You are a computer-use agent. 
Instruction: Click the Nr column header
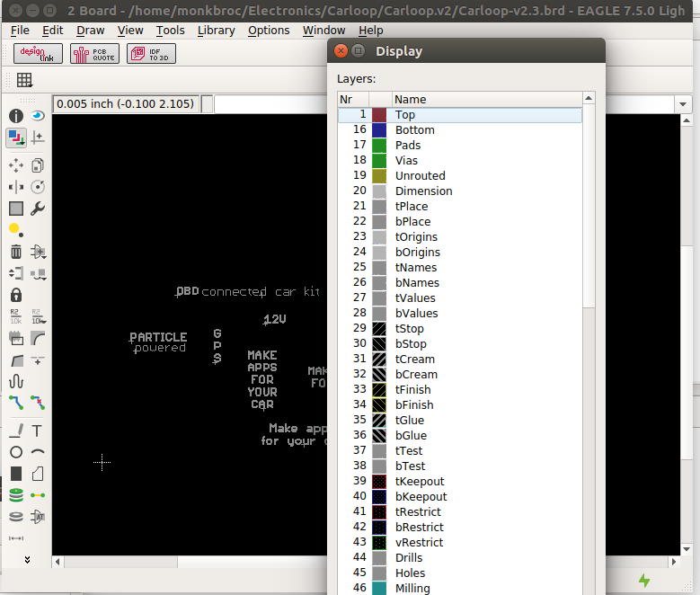(x=353, y=99)
